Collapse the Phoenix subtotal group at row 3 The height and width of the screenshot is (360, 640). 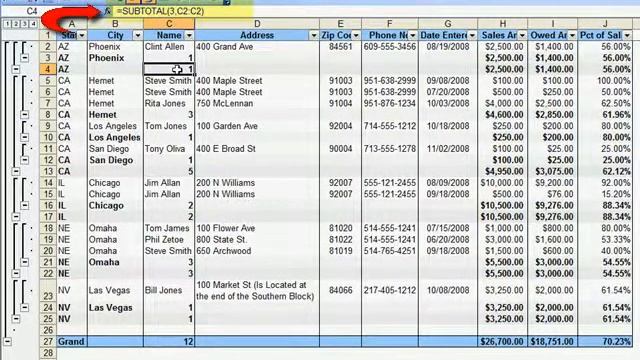click(x=24, y=58)
